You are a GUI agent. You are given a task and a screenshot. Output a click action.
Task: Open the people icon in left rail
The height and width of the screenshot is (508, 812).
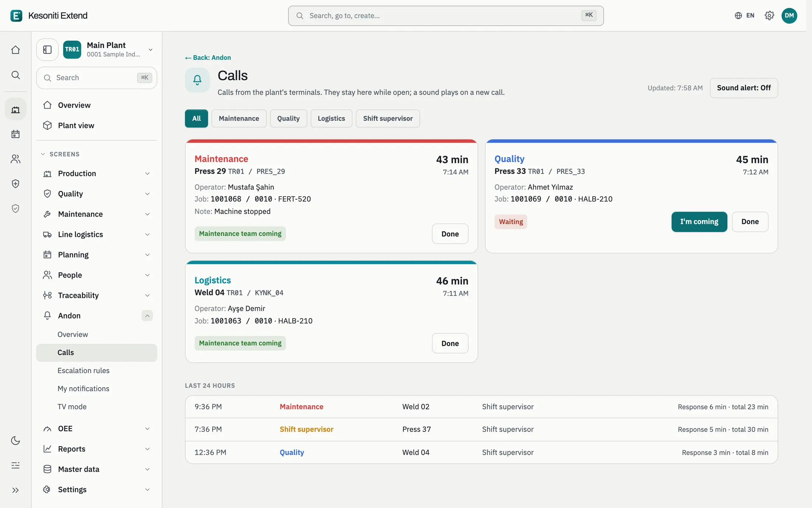[x=16, y=159]
